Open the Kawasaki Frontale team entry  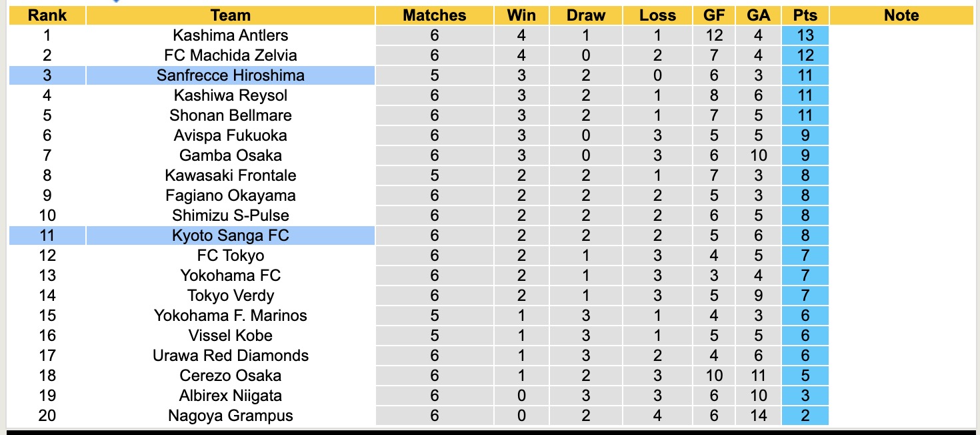[x=230, y=175]
